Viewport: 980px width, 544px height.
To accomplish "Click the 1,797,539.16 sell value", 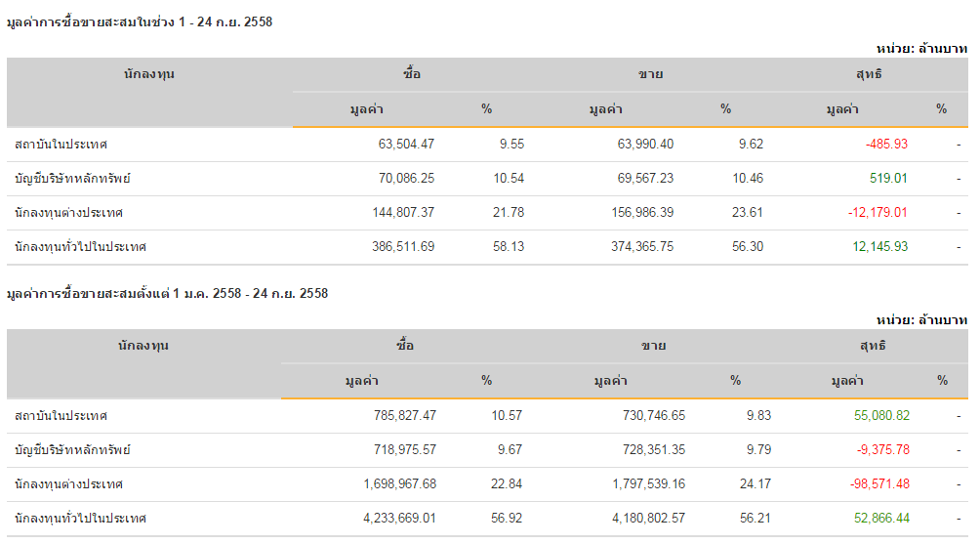I will (x=635, y=483).
